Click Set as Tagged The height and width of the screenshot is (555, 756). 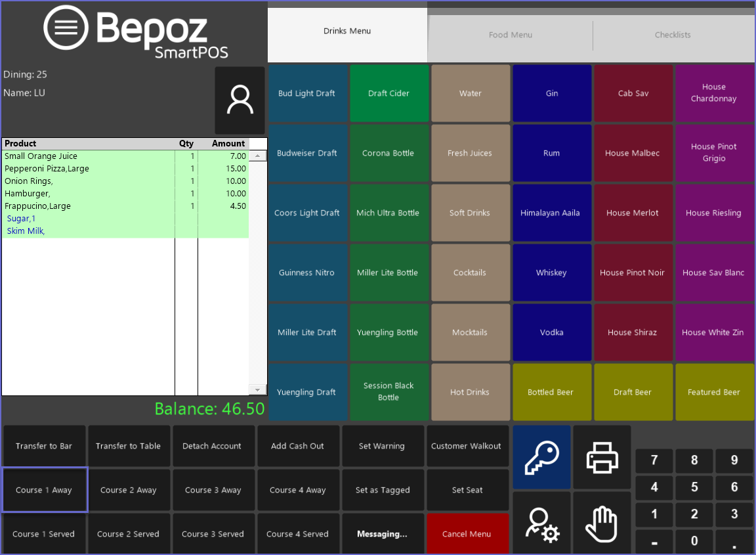click(382, 490)
